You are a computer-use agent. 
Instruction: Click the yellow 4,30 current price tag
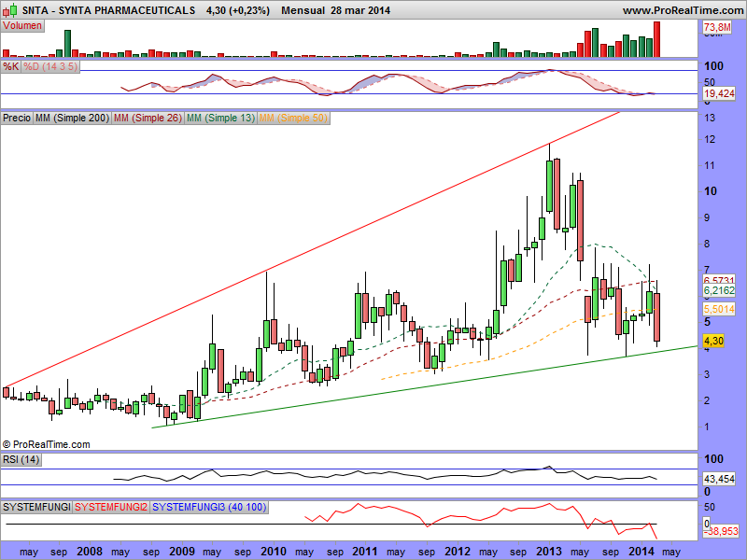coord(713,341)
